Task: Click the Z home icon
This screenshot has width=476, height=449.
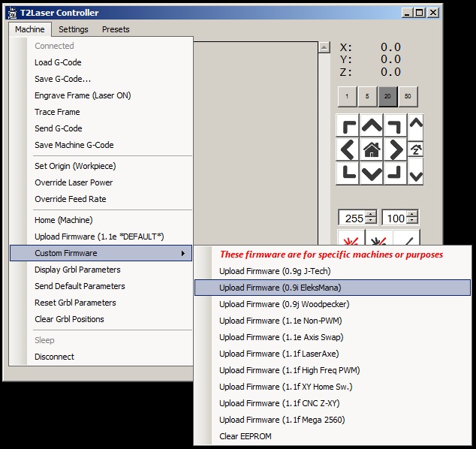Action: pos(416,149)
